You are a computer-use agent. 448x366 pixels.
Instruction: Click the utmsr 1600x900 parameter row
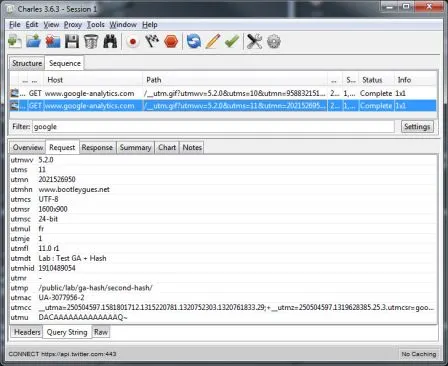223,209
